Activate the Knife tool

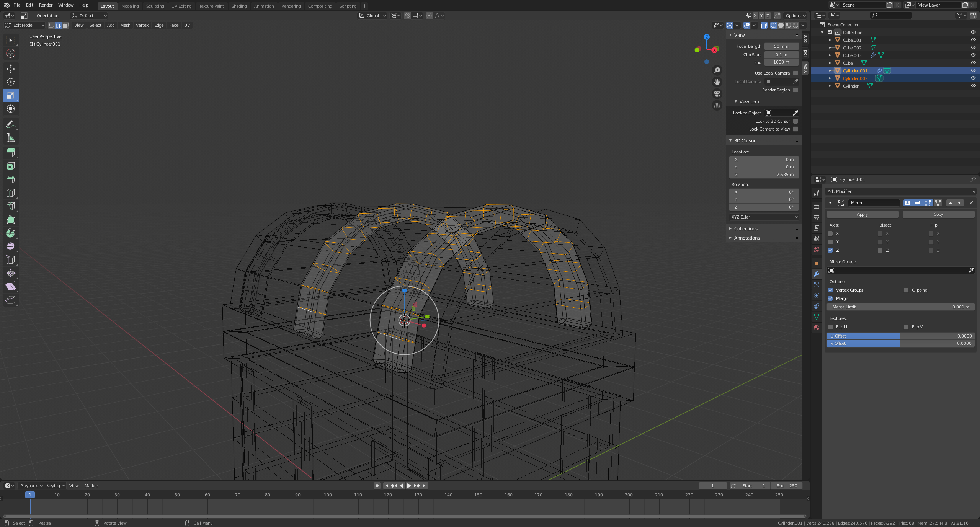(11, 206)
